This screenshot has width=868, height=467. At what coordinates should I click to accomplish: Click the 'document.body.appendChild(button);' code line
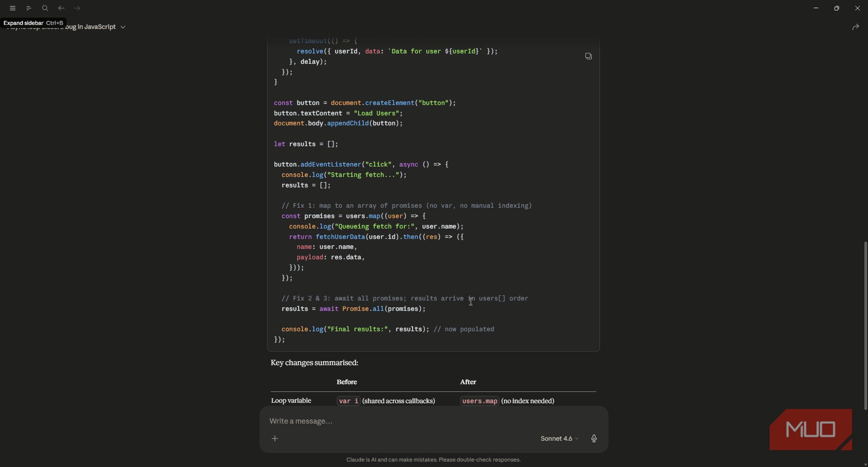(x=338, y=124)
